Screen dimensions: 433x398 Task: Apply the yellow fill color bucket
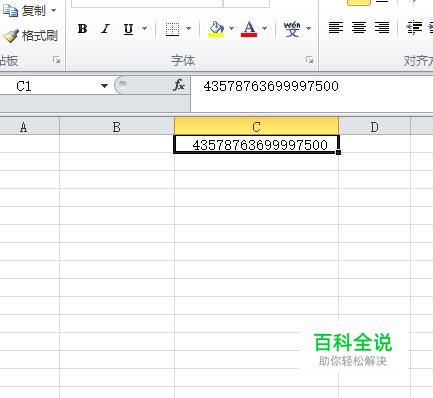pos(216,29)
